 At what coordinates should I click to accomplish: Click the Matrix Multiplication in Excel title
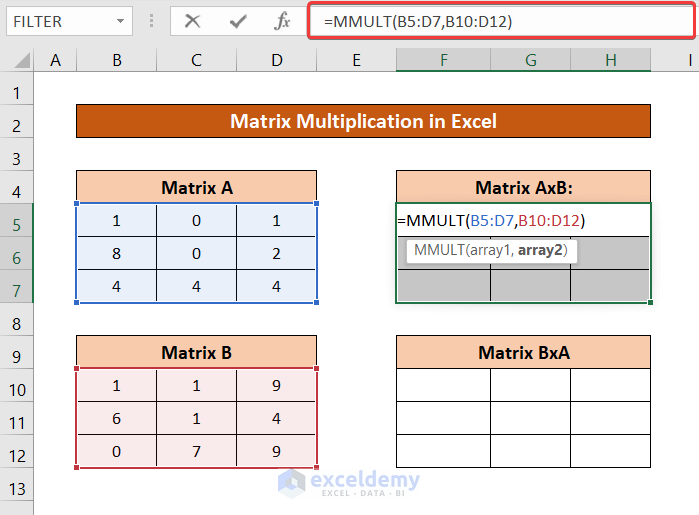pos(363,121)
